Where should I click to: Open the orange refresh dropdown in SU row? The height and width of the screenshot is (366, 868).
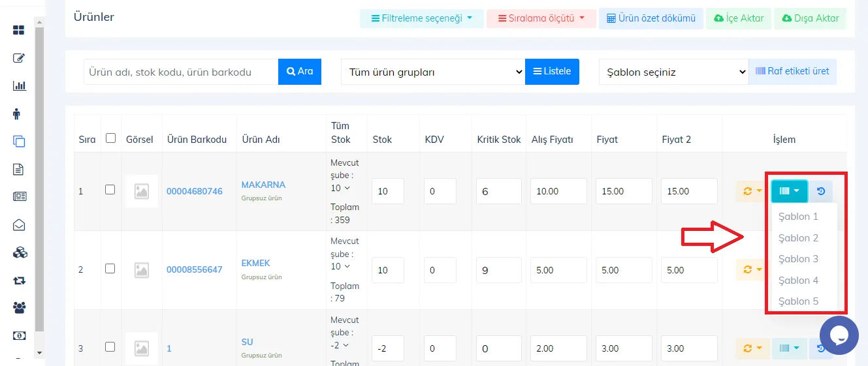[752, 348]
